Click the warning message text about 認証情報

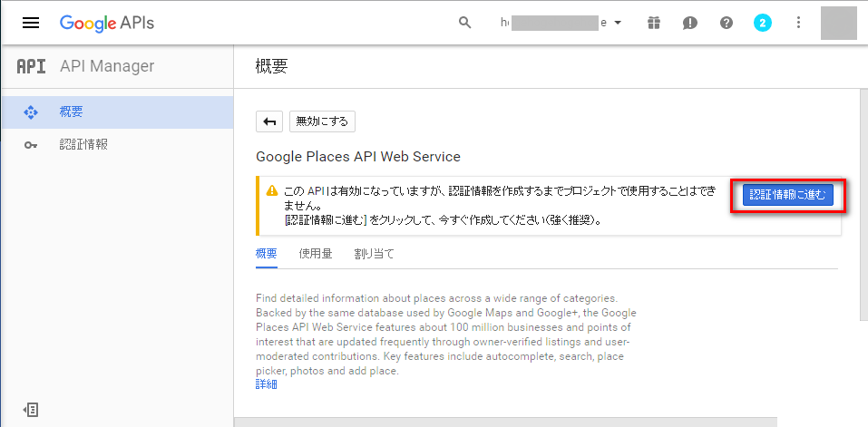click(x=498, y=206)
